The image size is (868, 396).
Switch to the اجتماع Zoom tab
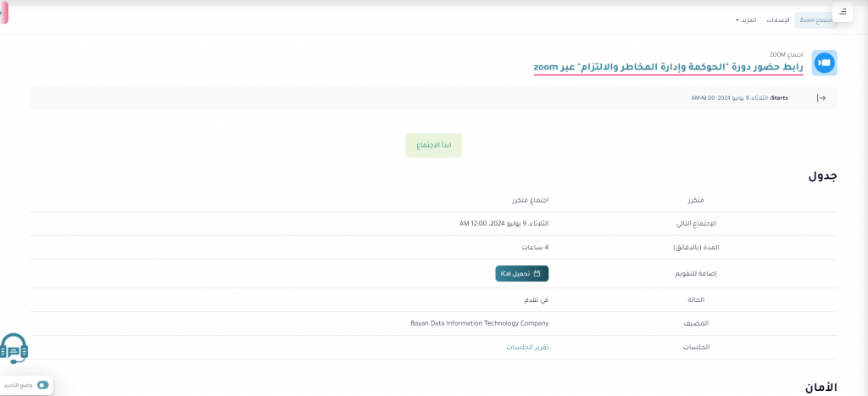pos(815,20)
